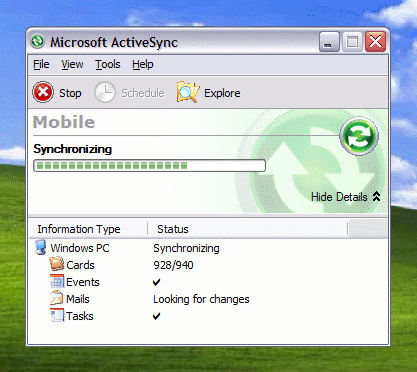Select the Events row label
This screenshot has width=417, height=372.
tap(83, 282)
